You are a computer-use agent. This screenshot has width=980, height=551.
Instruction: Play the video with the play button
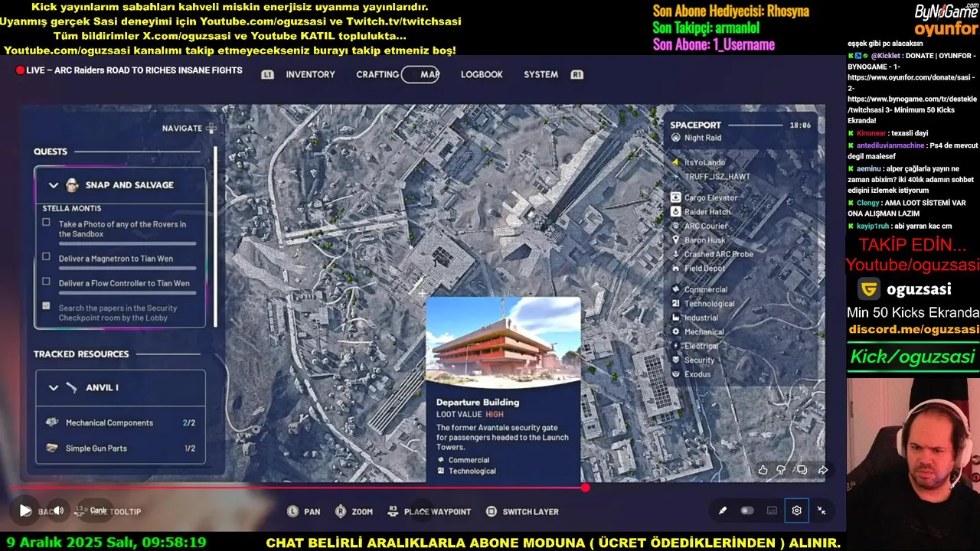pos(25,510)
